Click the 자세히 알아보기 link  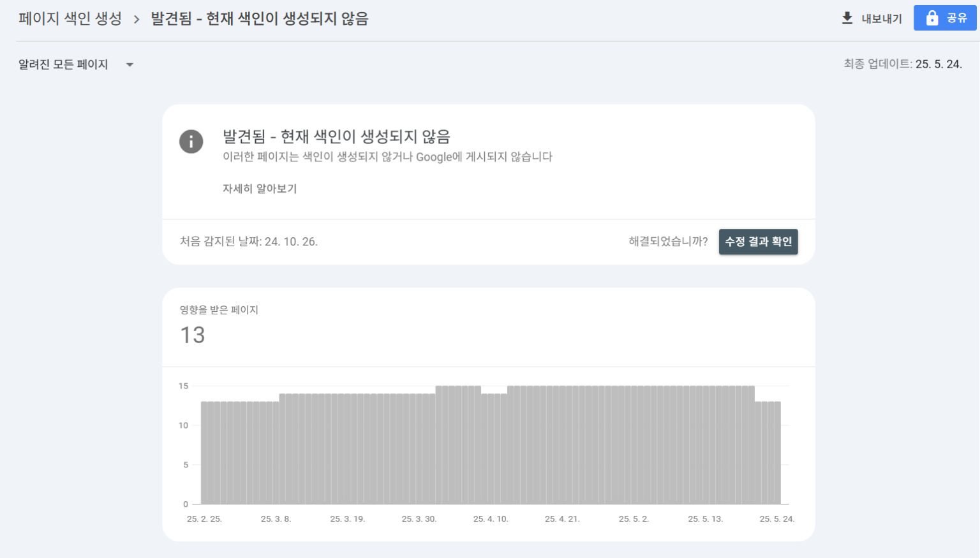[260, 189]
